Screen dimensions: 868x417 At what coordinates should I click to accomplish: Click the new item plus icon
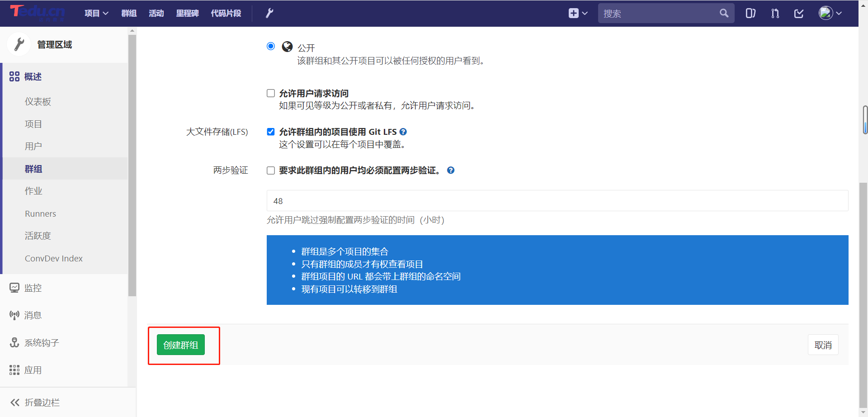click(x=573, y=13)
